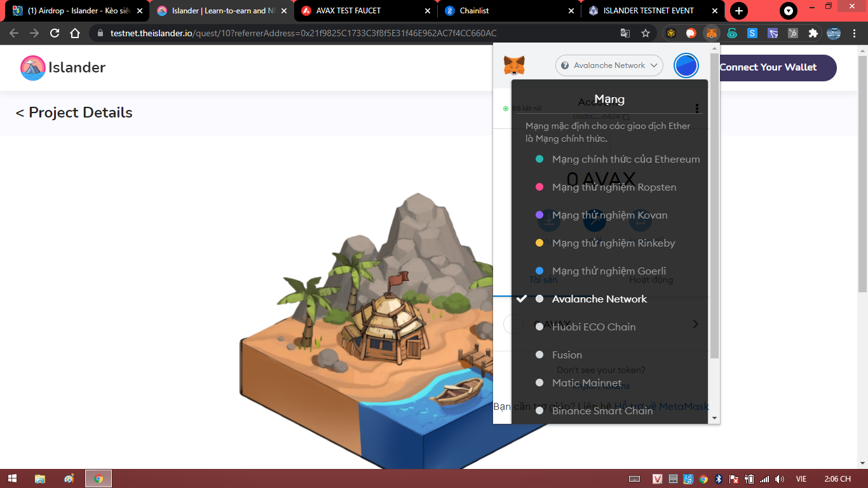Select Huobi ECO Chain network
This screenshot has height=488, width=868.
(x=609, y=327)
